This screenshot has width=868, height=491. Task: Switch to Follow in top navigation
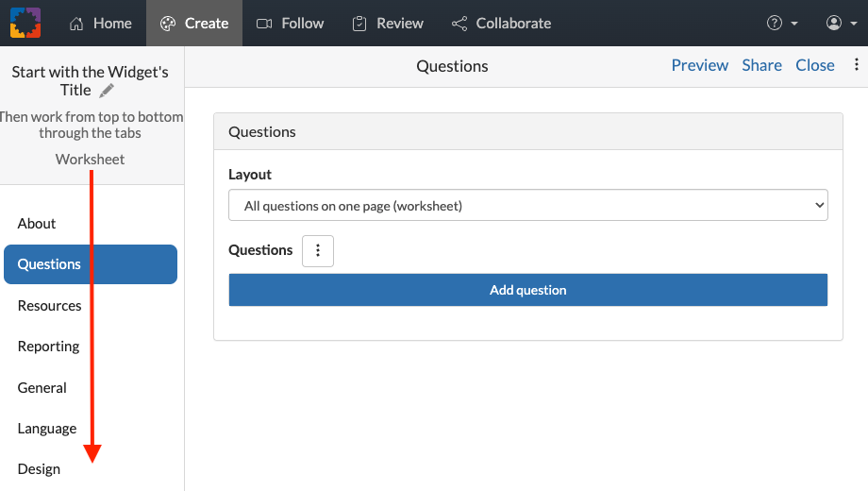point(290,24)
